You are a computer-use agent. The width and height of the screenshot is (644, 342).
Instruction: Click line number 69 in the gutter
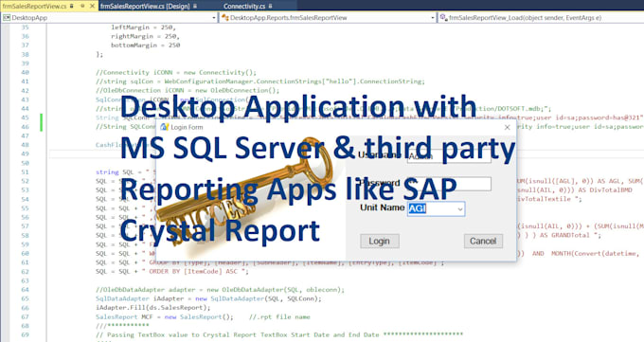25,334
